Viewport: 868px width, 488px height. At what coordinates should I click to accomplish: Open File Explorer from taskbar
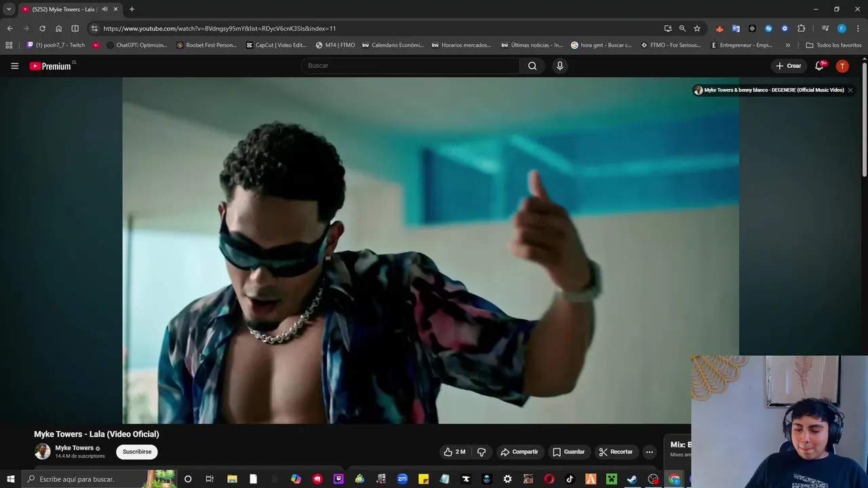[232, 479]
